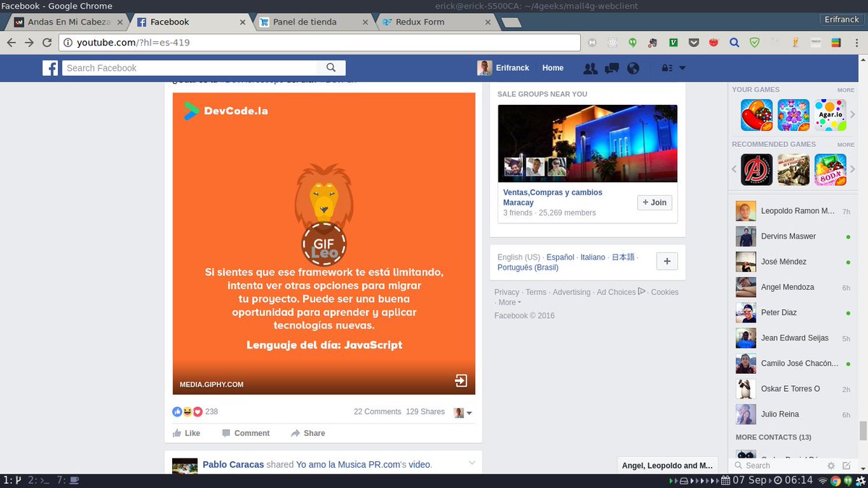868x488 pixels.
Task: Click the Pocket extension icon
Action: coord(694,43)
